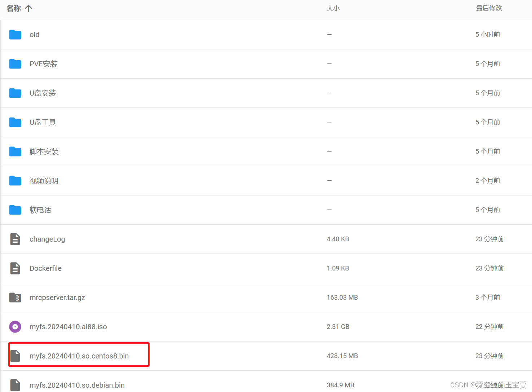Click the folder icon beside U盘工具

(15, 122)
